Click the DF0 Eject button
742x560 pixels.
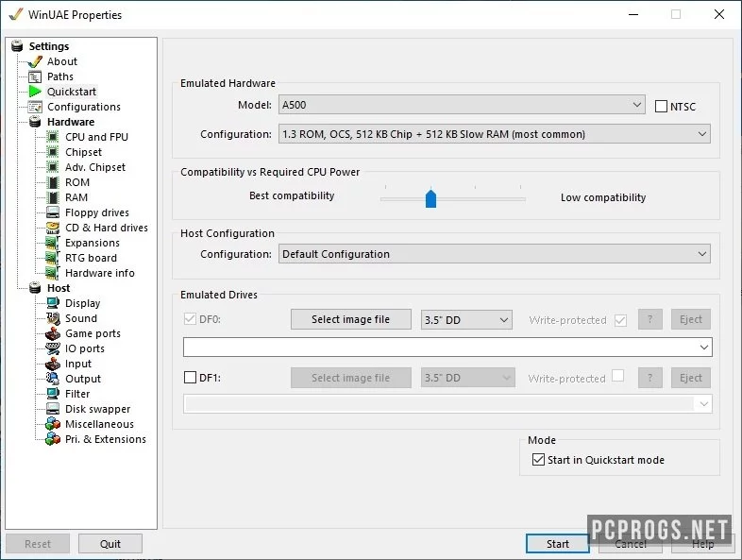point(690,319)
